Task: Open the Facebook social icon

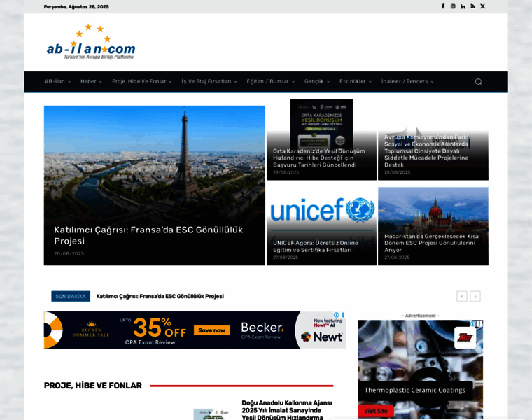Action: click(x=443, y=6)
